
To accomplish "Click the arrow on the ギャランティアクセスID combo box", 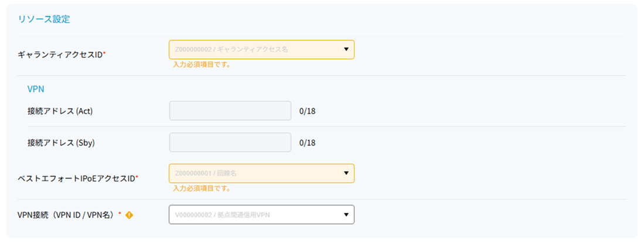I will 346,49.
